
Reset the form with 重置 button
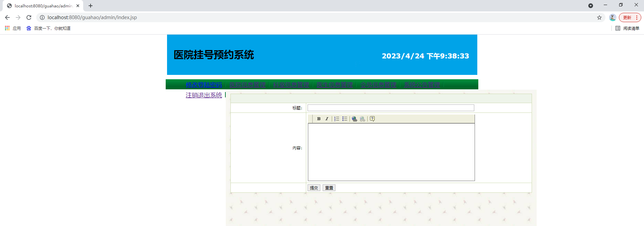pyautogui.click(x=329, y=188)
